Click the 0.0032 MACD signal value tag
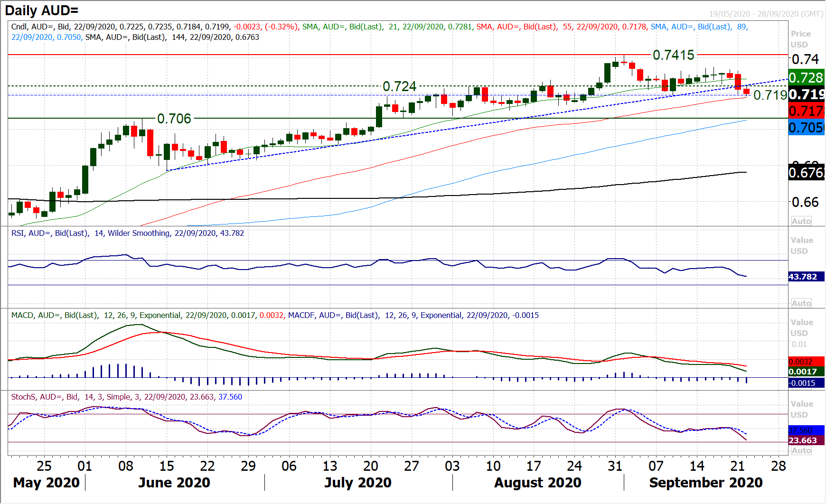 [807, 362]
